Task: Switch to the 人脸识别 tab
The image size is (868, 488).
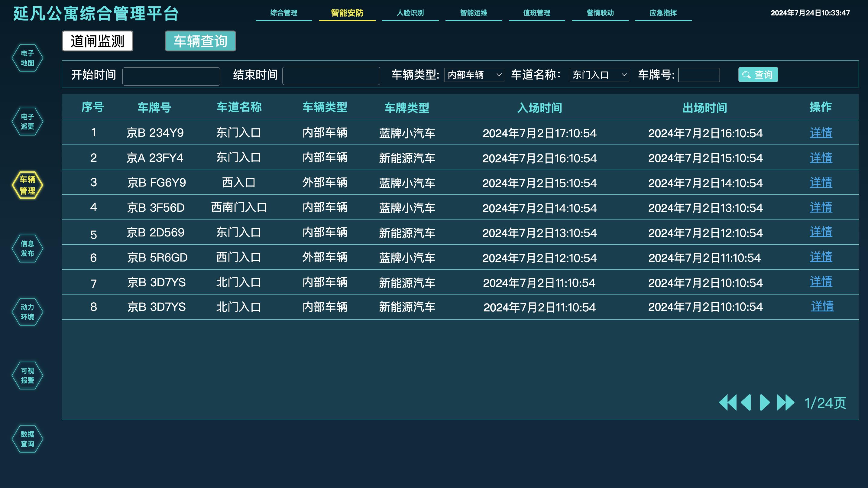Action: click(x=410, y=13)
